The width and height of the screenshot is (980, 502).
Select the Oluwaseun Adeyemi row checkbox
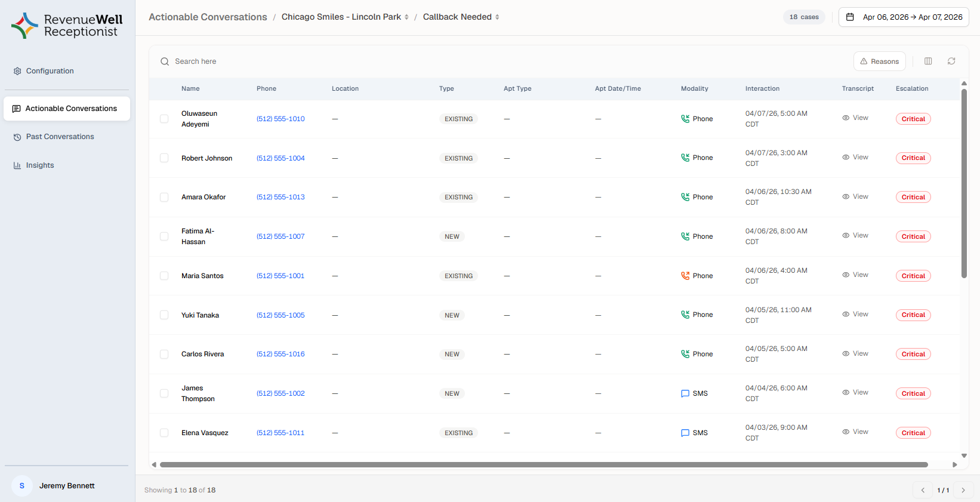tap(164, 119)
